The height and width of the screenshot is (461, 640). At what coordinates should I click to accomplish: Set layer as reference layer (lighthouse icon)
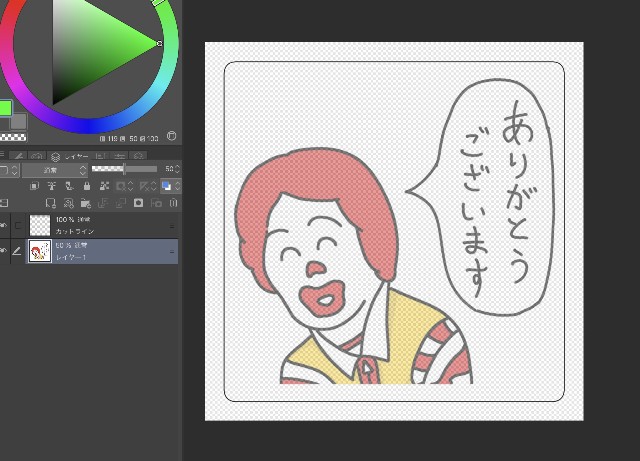(51, 186)
